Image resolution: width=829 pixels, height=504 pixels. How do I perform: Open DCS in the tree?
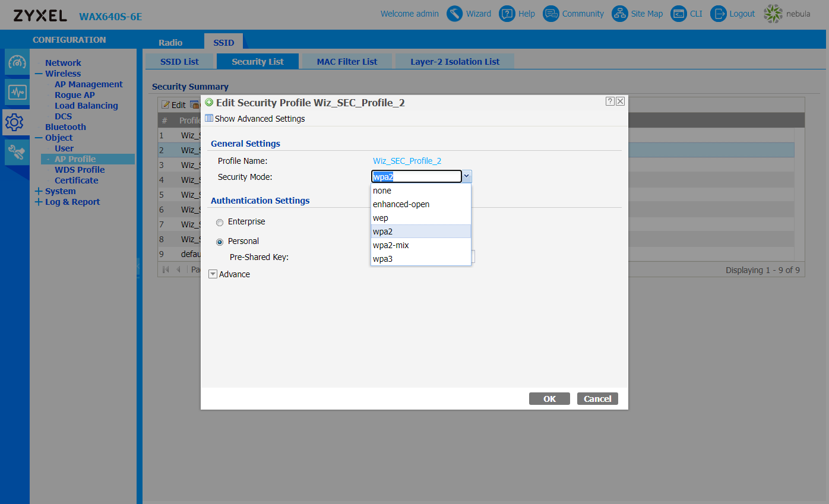point(63,116)
